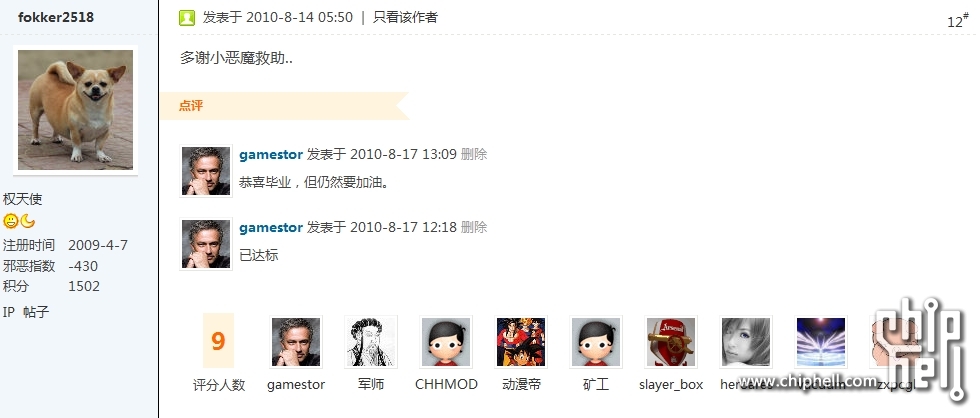Viewport: 980px width, 418px height.
Task: Open gamestor username in the first comment
Action: (271, 154)
